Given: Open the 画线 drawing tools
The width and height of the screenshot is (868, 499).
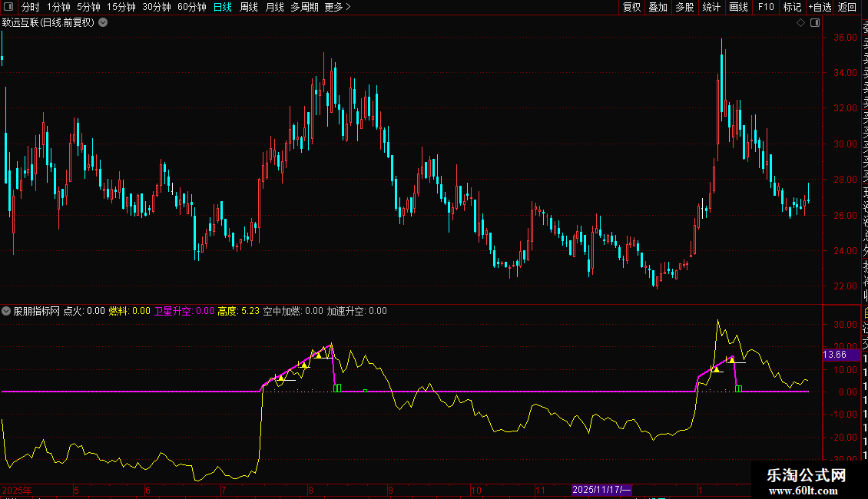Looking at the screenshot, I should [738, 7].
